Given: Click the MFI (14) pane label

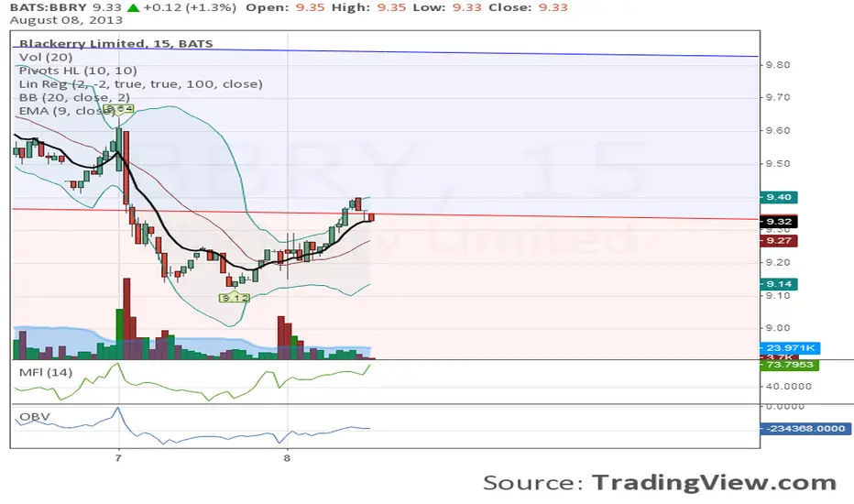Looking at the screenshot, I should coord(46,373).
